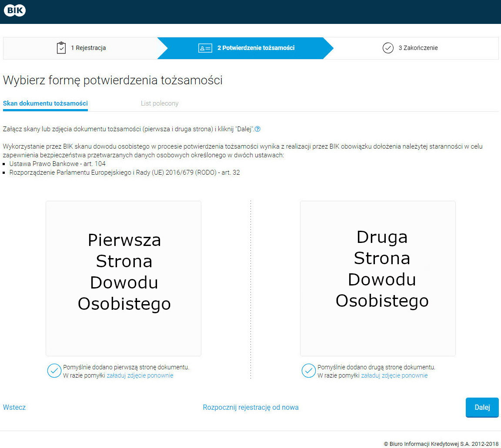Click the clipboard icon for Rejestracja step

[61, 48]
